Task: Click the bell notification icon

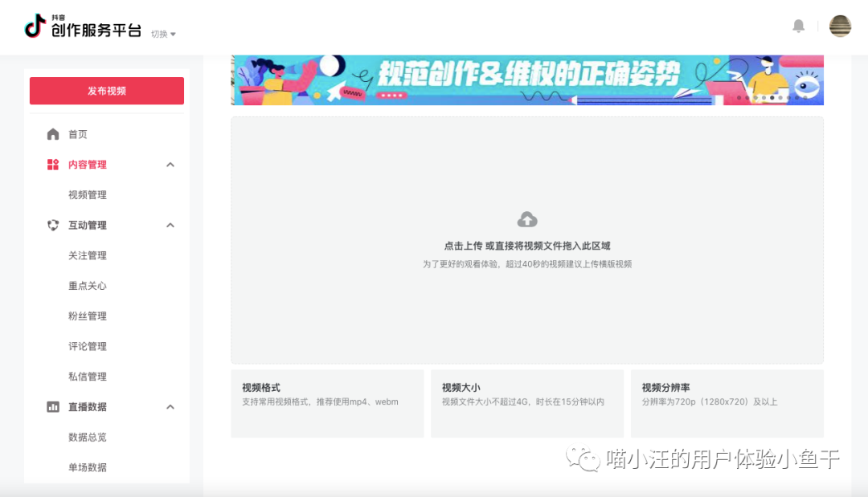Action: (798, 26)
